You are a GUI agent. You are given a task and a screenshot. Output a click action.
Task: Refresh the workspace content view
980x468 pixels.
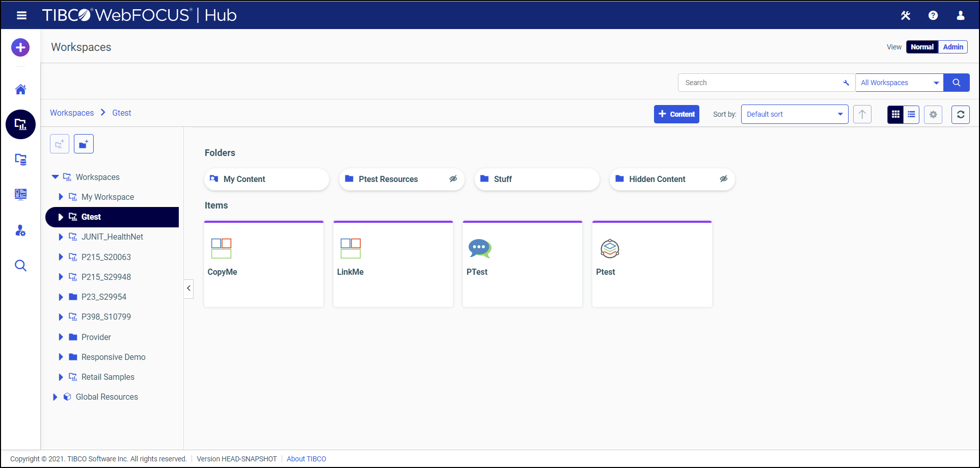click(x=961, y=114)
